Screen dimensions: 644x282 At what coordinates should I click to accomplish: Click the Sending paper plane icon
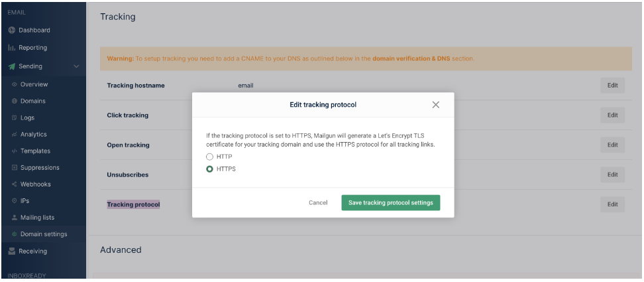(x=12, y=66)
